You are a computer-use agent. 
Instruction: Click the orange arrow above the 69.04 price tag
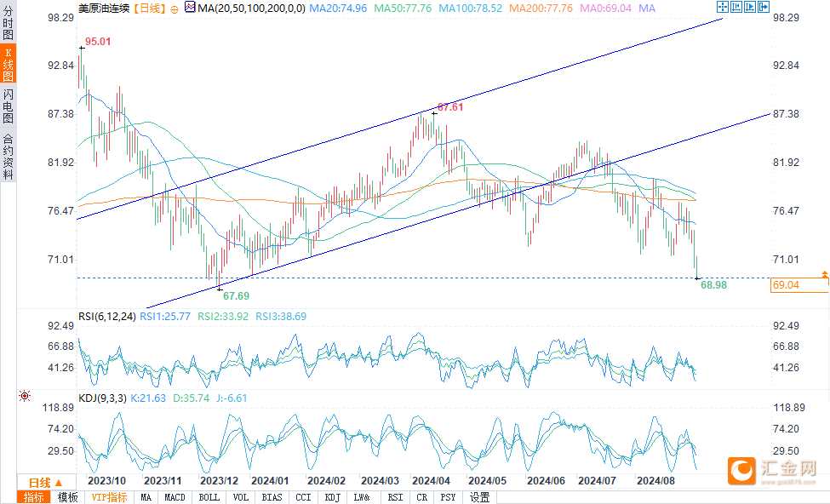point(824,273)
